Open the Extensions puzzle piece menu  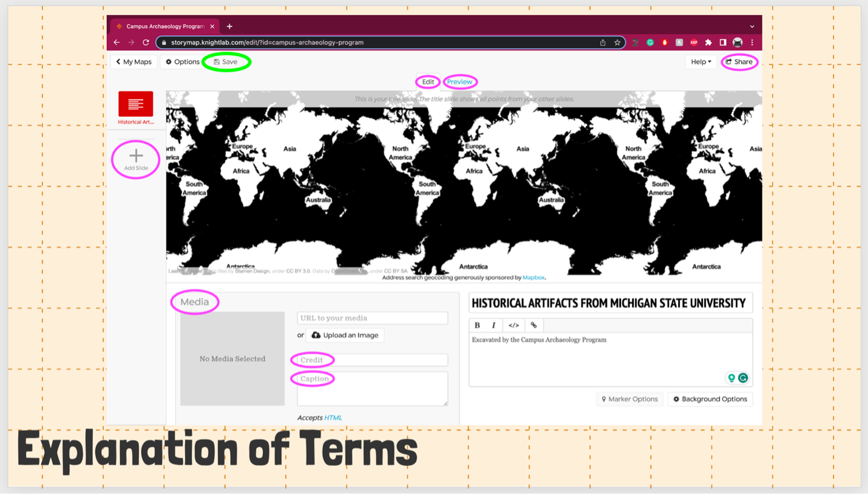coord(708,43)
